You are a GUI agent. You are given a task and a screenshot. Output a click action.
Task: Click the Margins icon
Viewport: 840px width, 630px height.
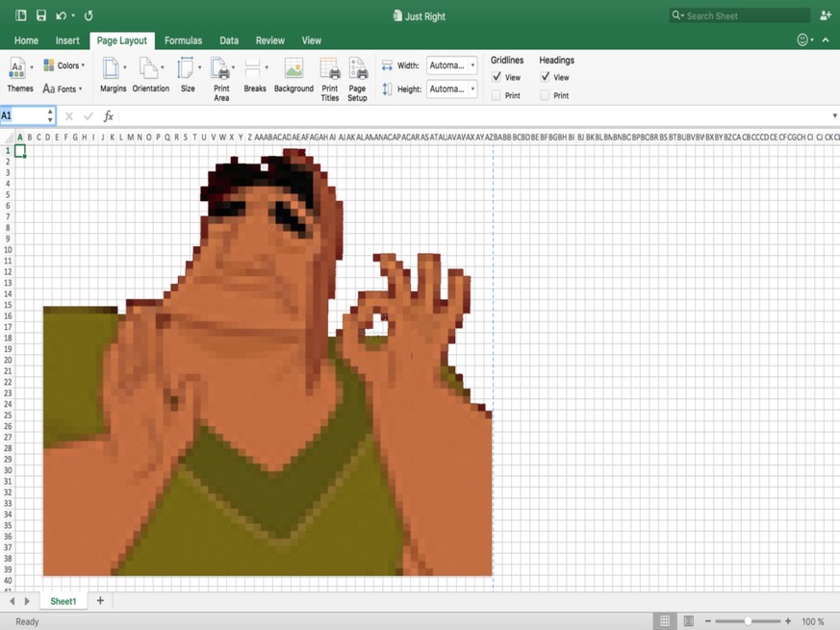pyautogui.click(x=112, y=69)
